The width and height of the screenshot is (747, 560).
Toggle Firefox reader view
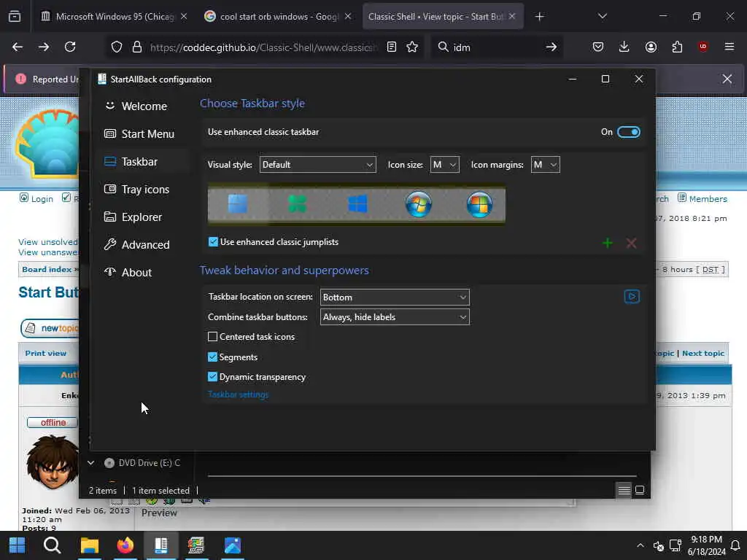pos(392,47)
